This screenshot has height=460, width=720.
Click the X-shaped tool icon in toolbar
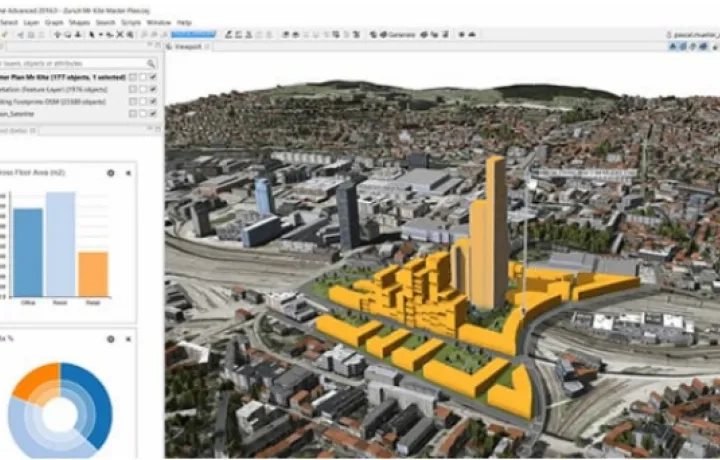click(x=120, y=34)
